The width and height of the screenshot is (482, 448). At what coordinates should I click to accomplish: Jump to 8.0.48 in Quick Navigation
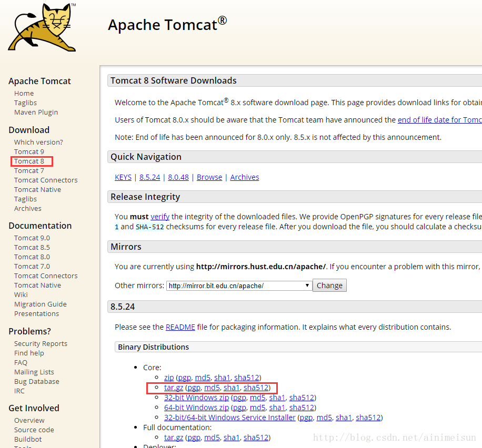tap(178, 177)
